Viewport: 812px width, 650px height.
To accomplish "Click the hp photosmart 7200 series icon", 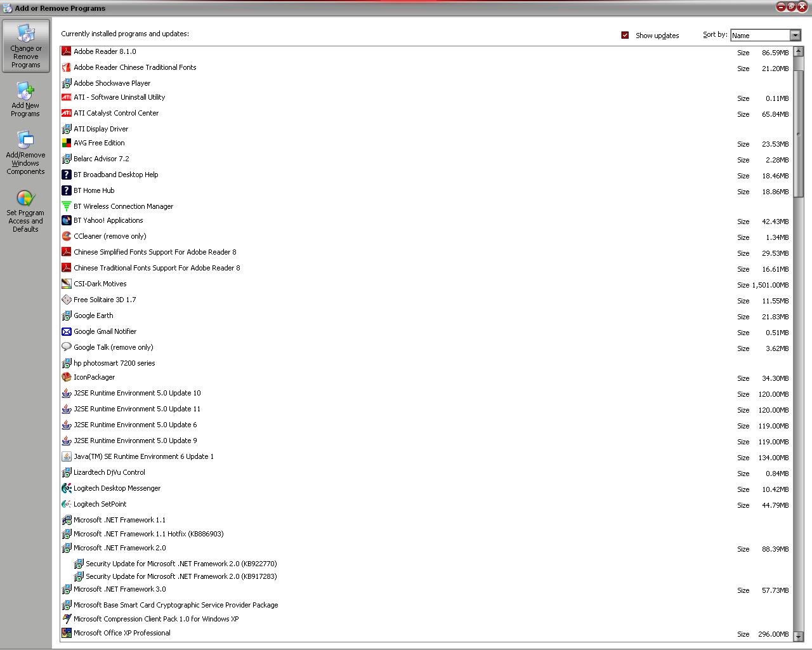I will pyautogui.click(x=66, y=363).
